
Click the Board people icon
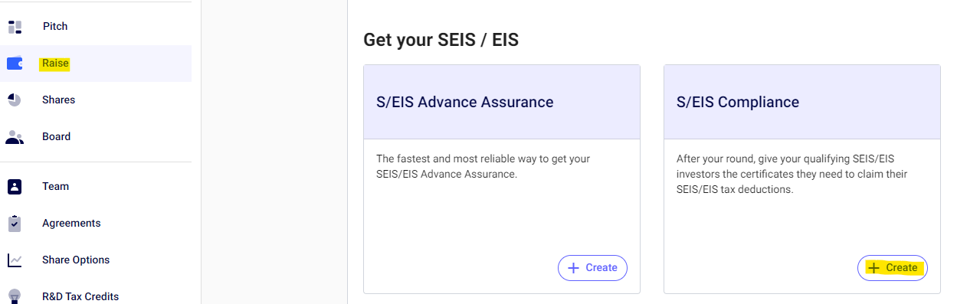[x=15, y=137]
